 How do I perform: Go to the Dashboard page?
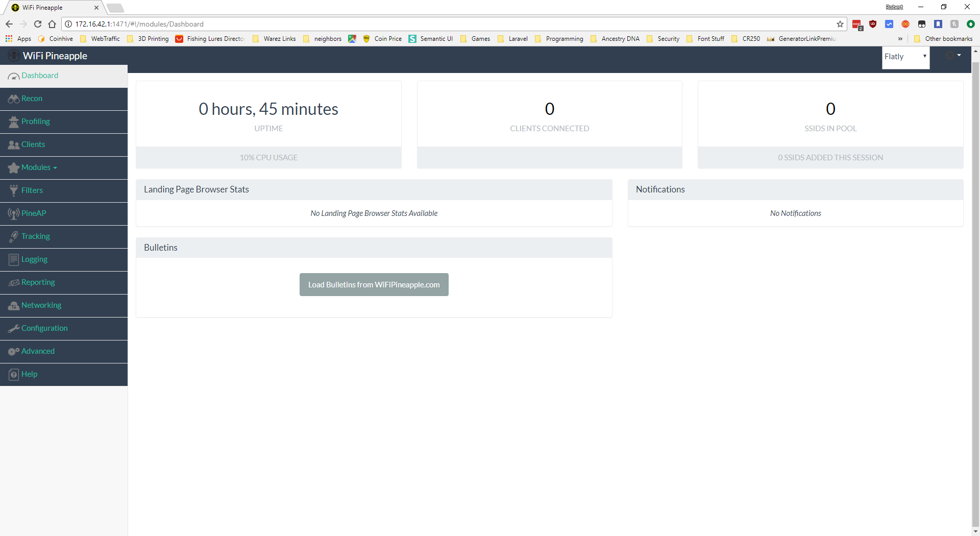tap(39, 76)
